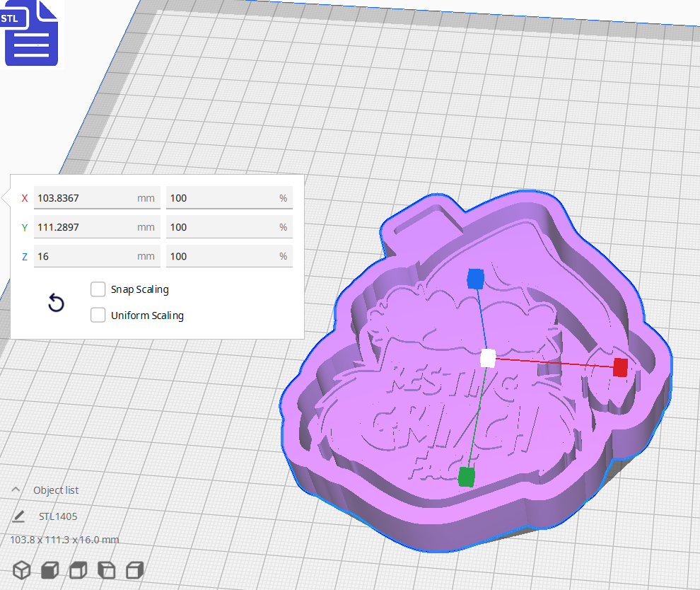Switch to right side view
Screen dimensions: 700x590
pyautogui.click(x=134, y=569)
